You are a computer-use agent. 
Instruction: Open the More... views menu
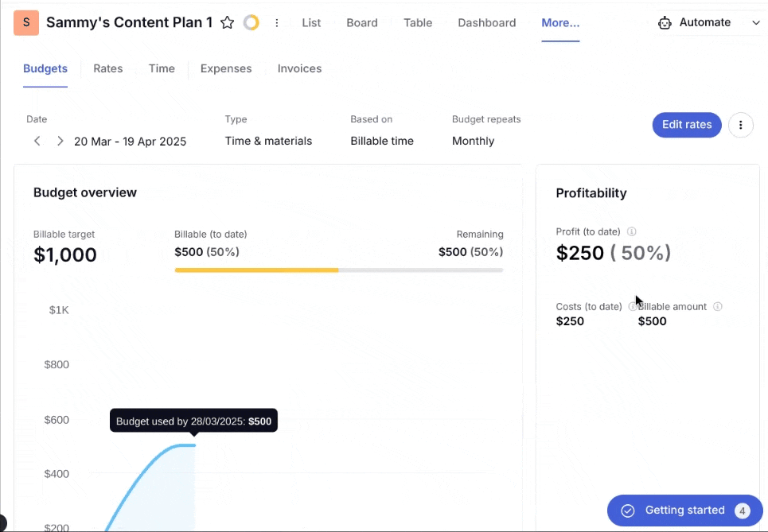560,22
